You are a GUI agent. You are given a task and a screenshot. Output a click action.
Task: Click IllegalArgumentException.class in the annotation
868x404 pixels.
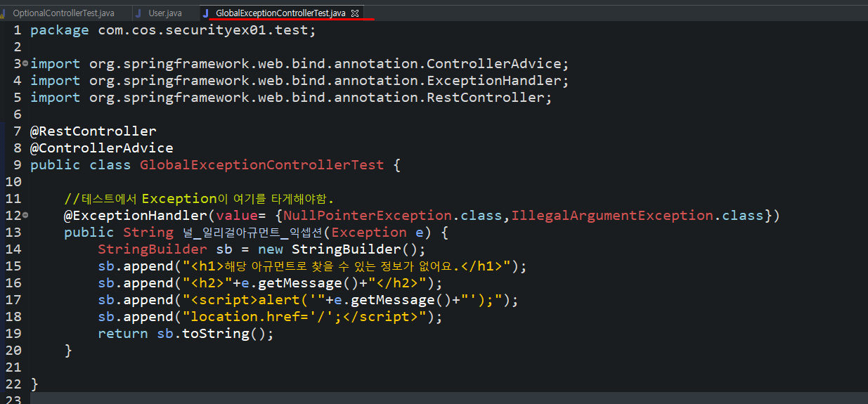(x=637, y=216)
